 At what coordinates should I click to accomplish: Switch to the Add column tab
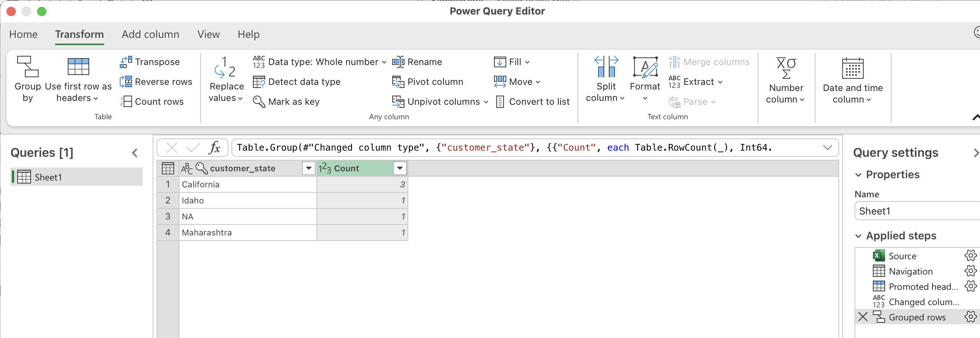click(x=150, y=34)
